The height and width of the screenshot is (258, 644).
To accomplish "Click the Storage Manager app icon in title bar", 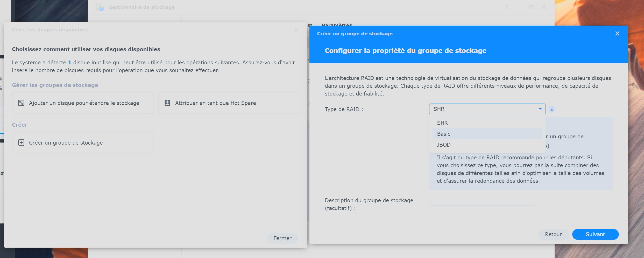I will pyautogui.click(x=100, y=7).
